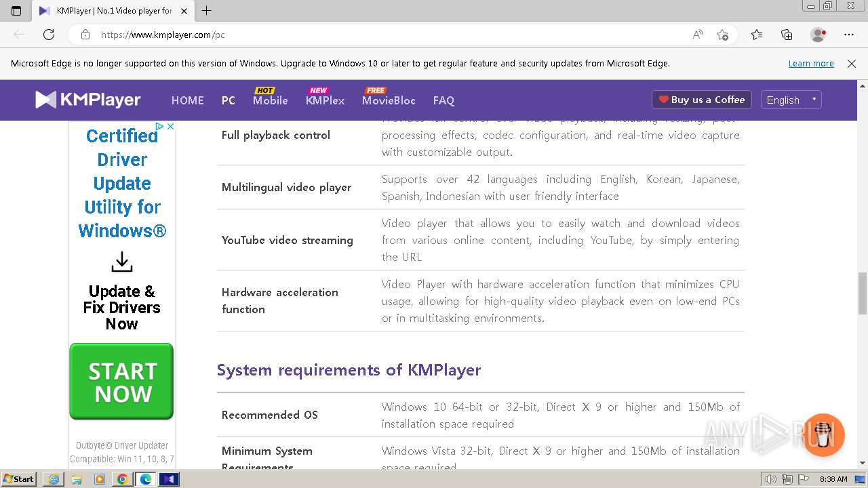Image resolution: width=868 pixels, height=488 pixels.
Task: Open the tab actions menu icon
Action: click(x=16, y=11)
